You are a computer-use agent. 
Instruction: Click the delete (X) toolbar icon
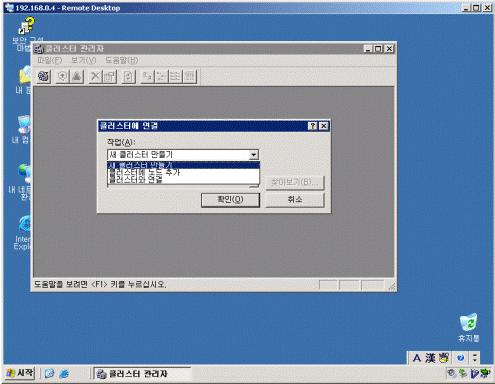click(95, 77)
